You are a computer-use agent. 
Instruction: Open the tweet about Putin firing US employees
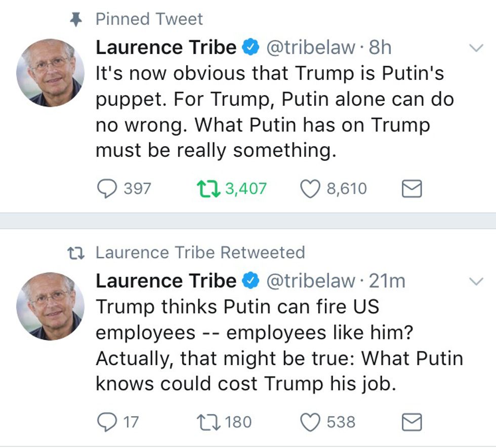coord(279,345)
